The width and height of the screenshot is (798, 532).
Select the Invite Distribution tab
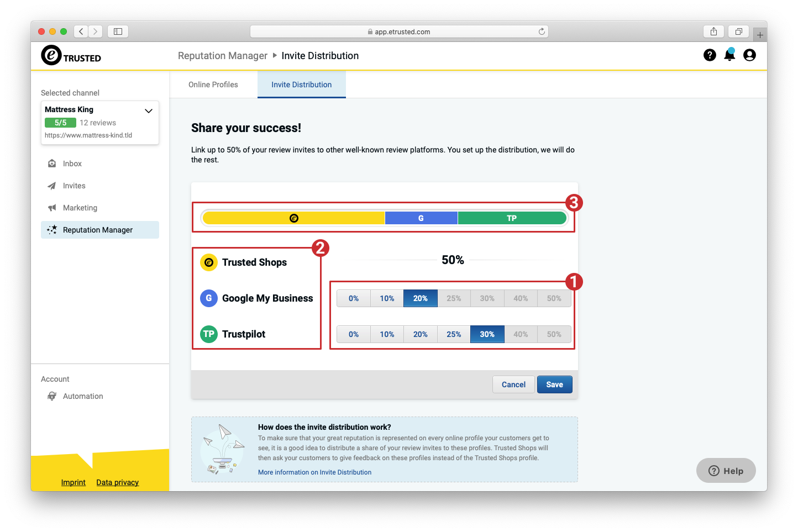pos(302,85)
